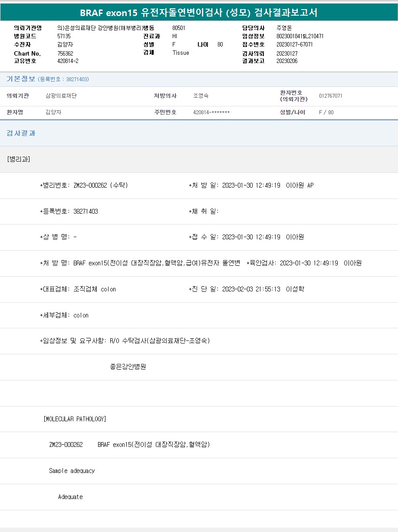
Task: Select the 검사결과 section header
Action: pyautogui.click(x=21, y=133)
